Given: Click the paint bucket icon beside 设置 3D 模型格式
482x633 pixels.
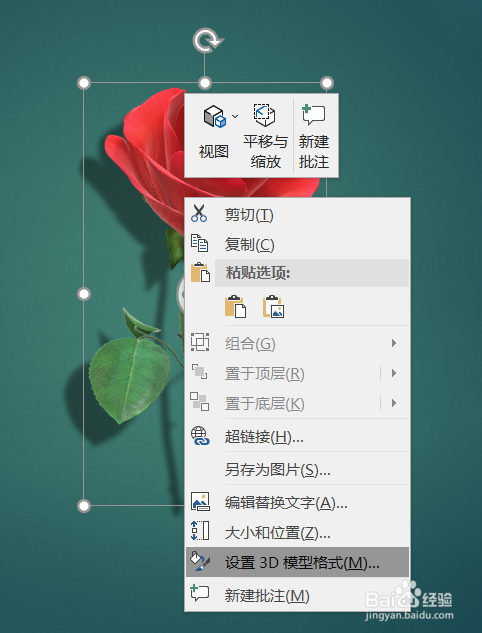Looking at the screenshot, I should [x=200, y=561].
